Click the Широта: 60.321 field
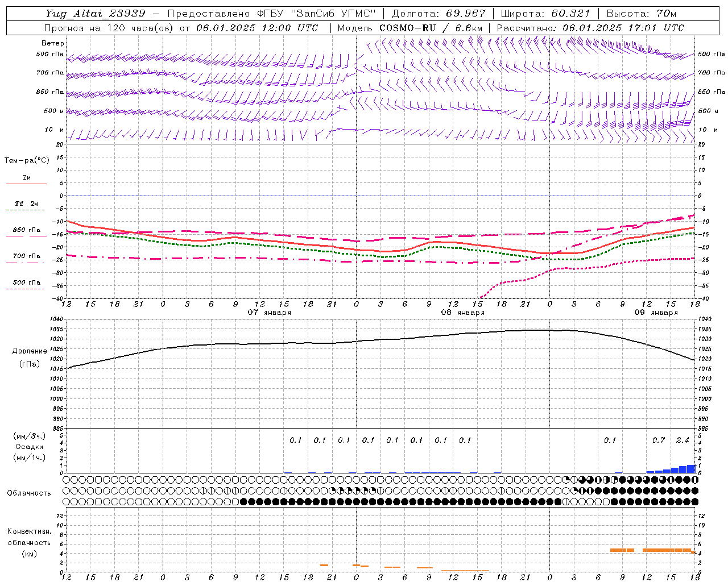The image size is (728, 582). (545, 13)
